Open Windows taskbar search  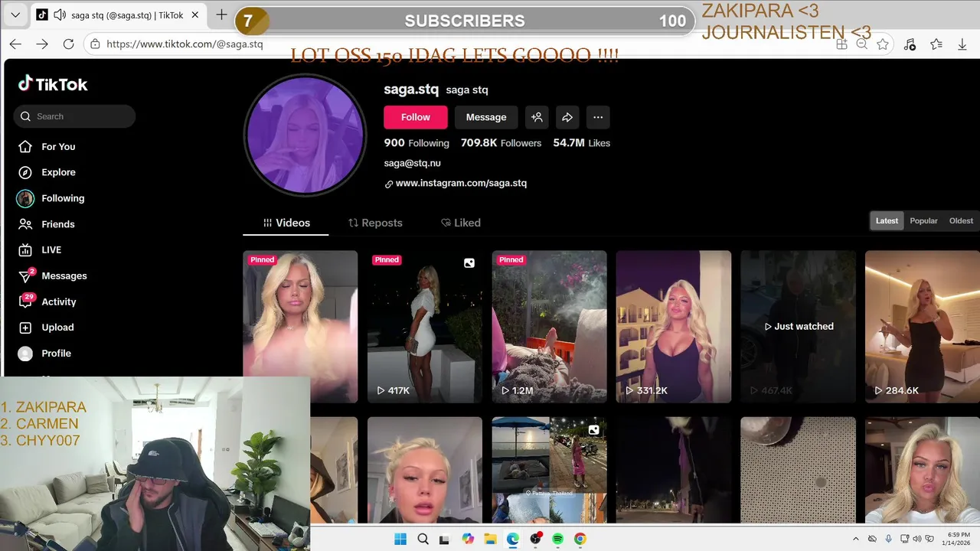click(x=423, y=539)
